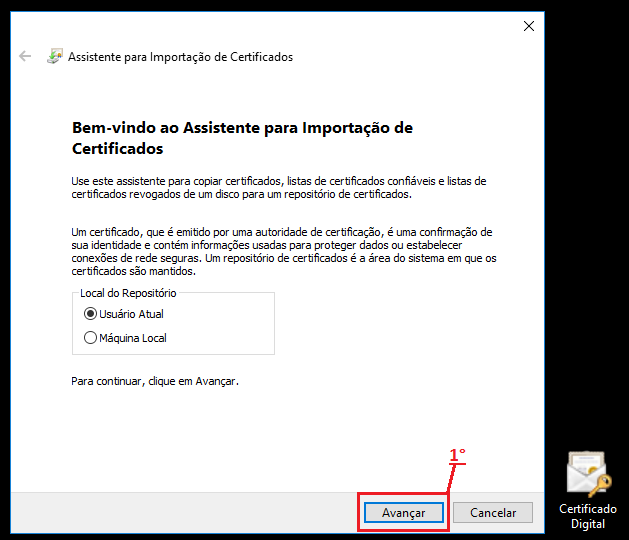Select the Usuário Atual radio button
Screen dimensions: 629x540
pos(91,314)
